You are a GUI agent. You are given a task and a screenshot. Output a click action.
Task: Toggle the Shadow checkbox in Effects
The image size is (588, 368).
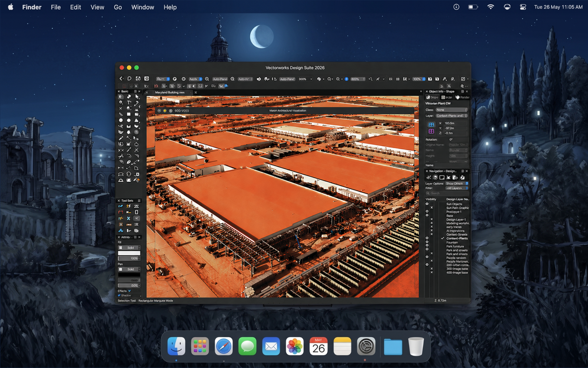coord(119,295)
